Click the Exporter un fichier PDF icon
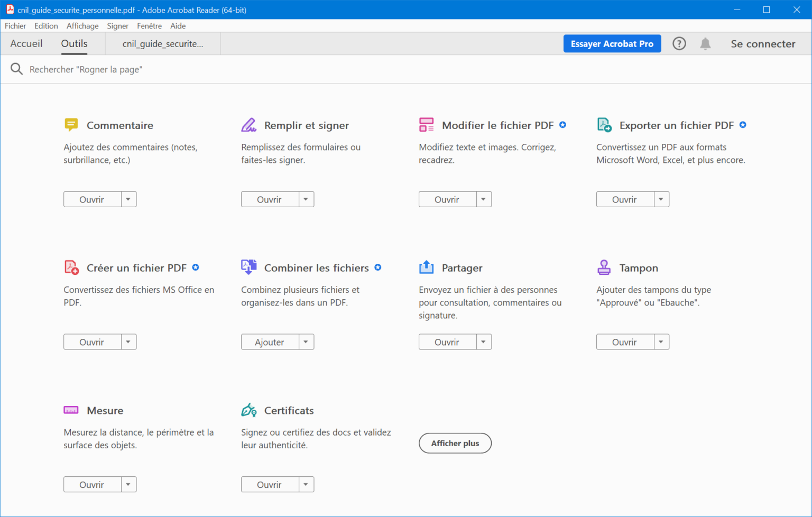 604,125
